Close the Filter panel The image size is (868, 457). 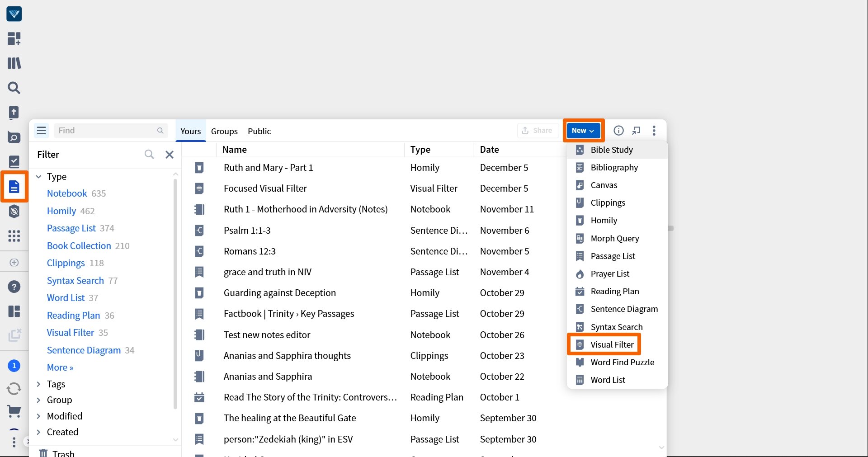170,155
